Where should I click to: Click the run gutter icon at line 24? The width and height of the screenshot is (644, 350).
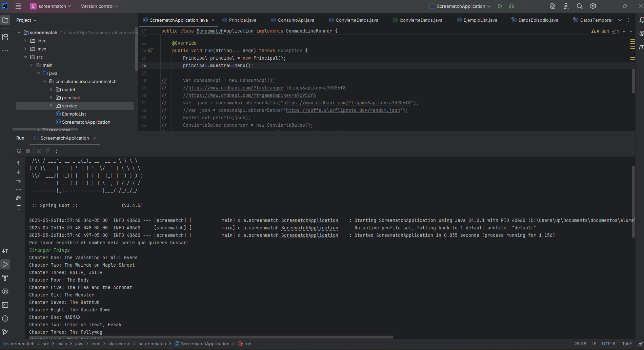tap(150, 50)
